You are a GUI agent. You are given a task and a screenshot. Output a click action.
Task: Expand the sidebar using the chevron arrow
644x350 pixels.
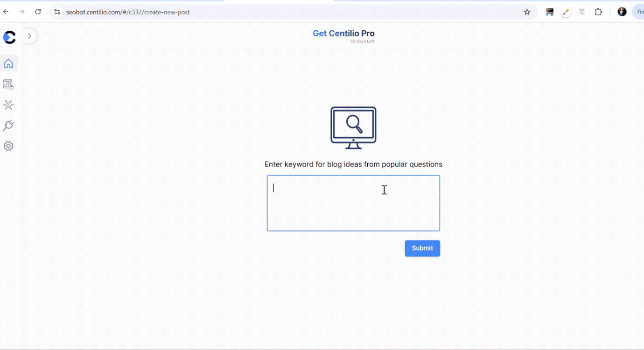tap(29, 35)
